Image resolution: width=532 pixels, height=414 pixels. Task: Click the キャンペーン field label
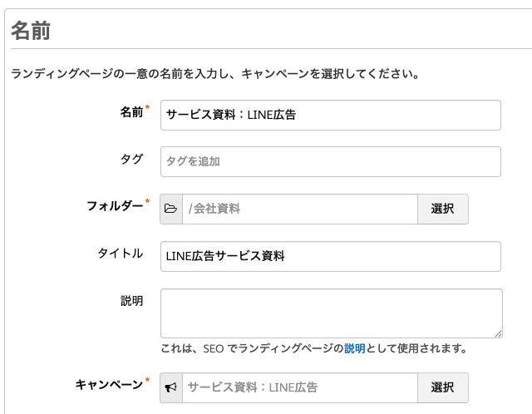click(x=109, y=384)
